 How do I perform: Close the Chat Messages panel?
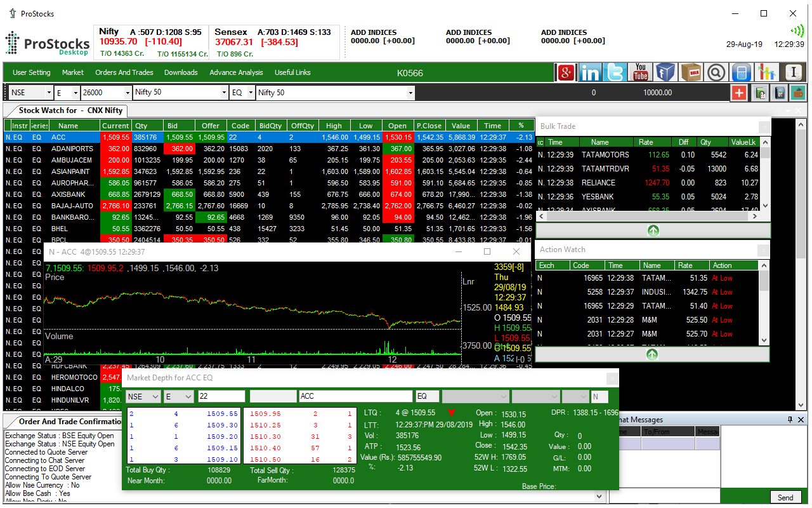click(x=801, y=420)
